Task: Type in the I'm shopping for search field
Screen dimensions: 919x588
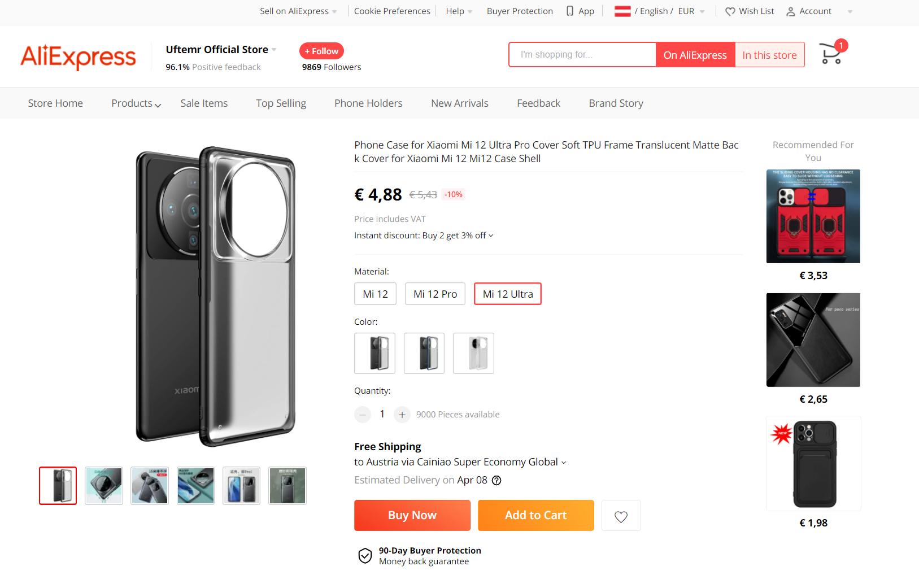Action: click(582, 55)
